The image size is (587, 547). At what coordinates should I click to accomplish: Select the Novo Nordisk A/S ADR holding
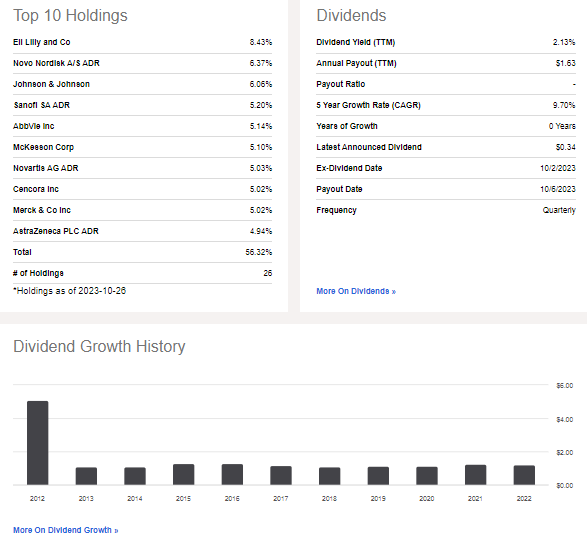point(56,63)
